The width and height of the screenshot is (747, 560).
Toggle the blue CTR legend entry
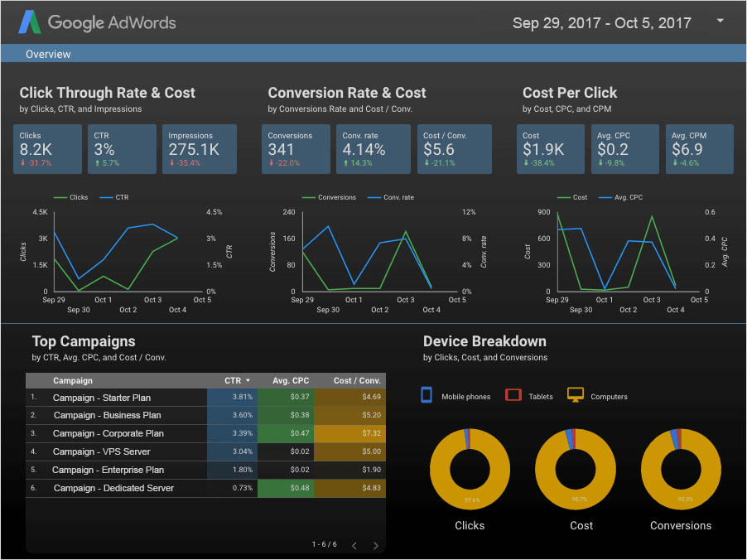click(x=114, y=197)
